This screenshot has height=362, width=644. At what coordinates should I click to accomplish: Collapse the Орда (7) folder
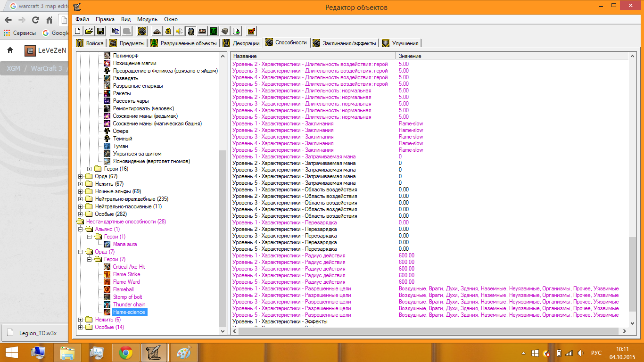pos(81,252)
